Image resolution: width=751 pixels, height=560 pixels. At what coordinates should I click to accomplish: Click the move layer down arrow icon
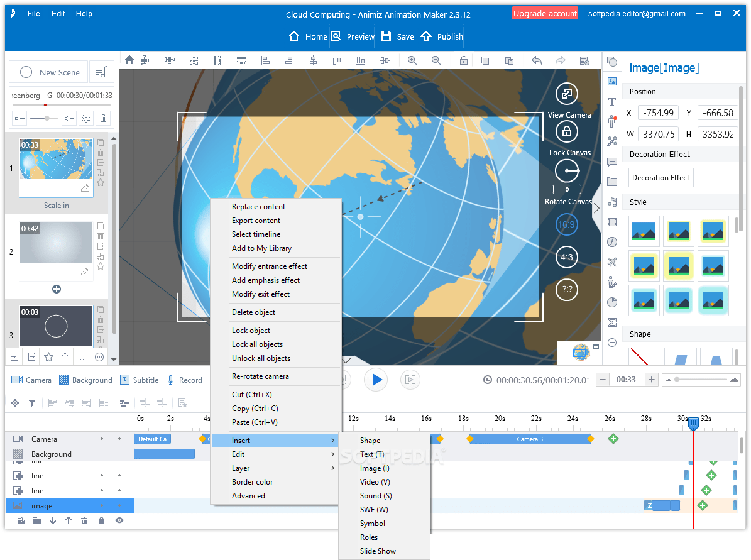53,521
